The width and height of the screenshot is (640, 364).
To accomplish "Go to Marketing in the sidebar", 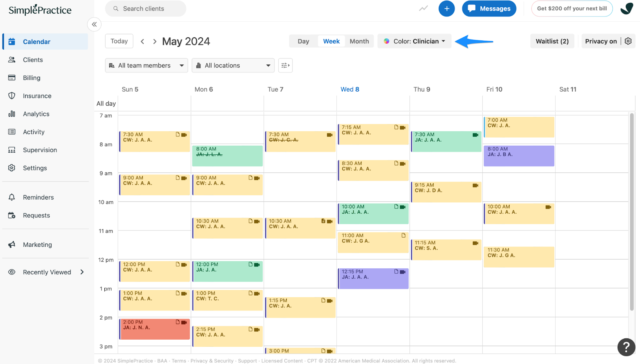I will coord(37,244).
